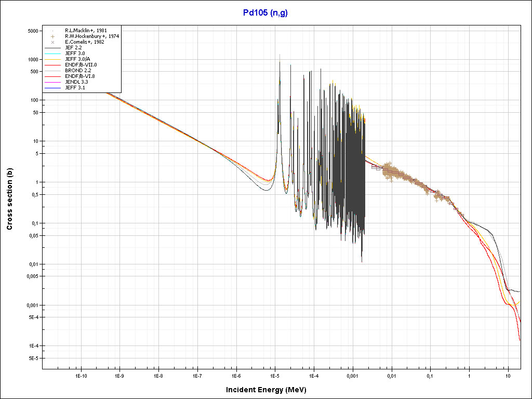This screenshot has width=532, height=399.
Task: Select the ENDF/B-VI.8 legend label
Action: [80, 76]
